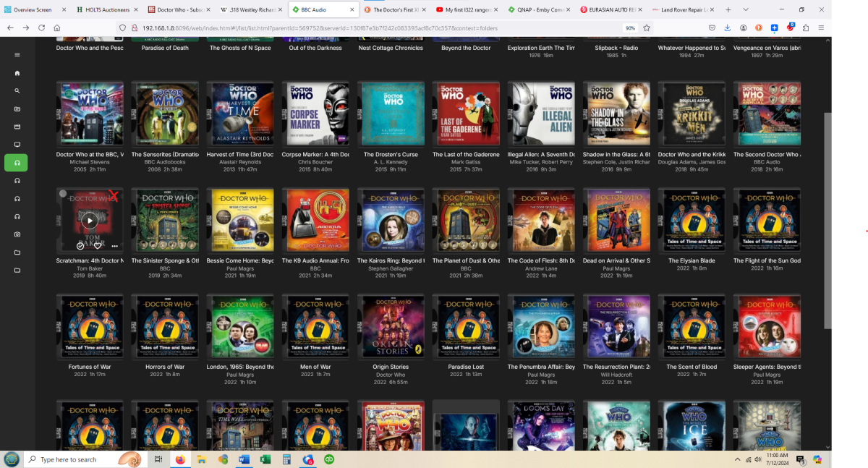Screen dimensions: 868x468
Task: Open red extension icon with 0 badge
Action: pos(791,27)
